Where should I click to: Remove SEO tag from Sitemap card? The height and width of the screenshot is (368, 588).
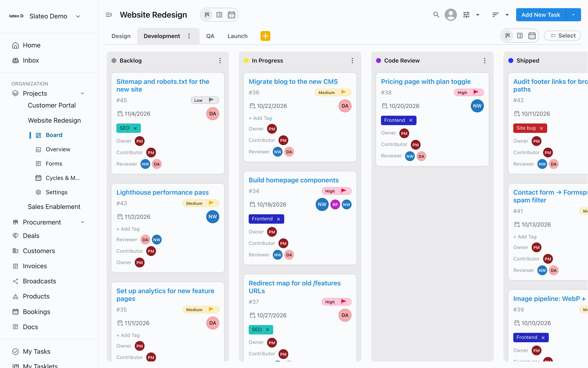135,128
